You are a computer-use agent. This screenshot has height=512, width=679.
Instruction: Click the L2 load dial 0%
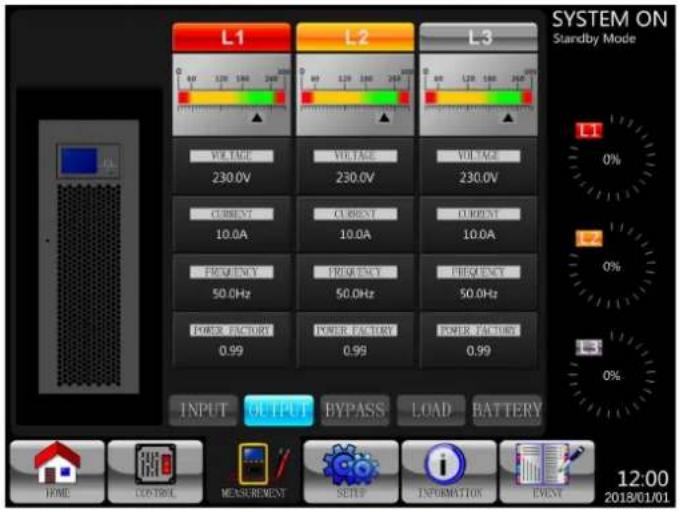tap(611, 266)
